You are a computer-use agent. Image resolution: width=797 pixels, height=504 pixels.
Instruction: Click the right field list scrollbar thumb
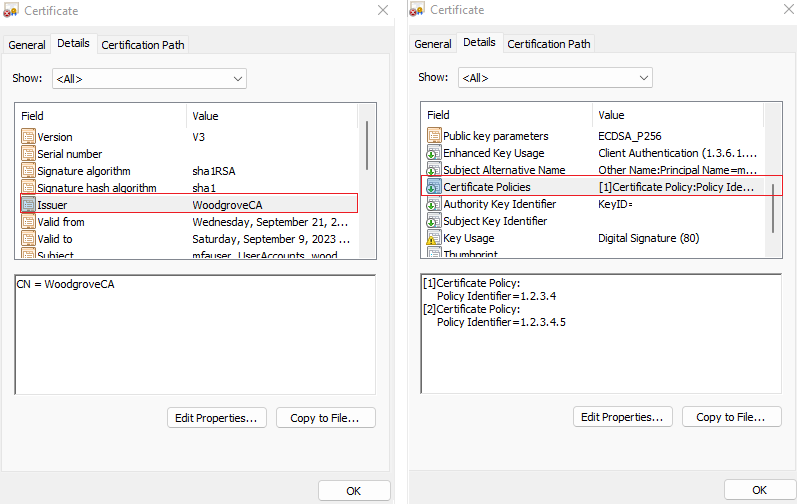coord(773,209)
